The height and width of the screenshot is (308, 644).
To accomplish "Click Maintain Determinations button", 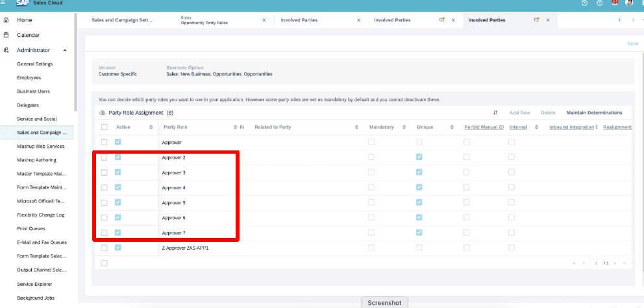I will tap(594, 113).
